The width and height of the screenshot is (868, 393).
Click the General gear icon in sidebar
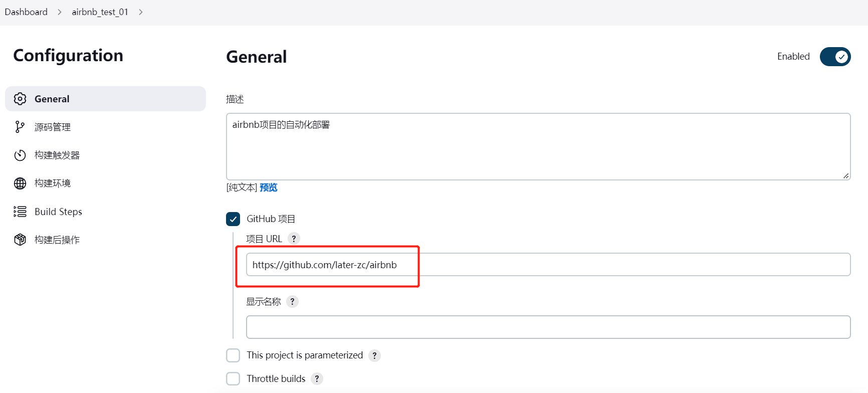(20, 99)
